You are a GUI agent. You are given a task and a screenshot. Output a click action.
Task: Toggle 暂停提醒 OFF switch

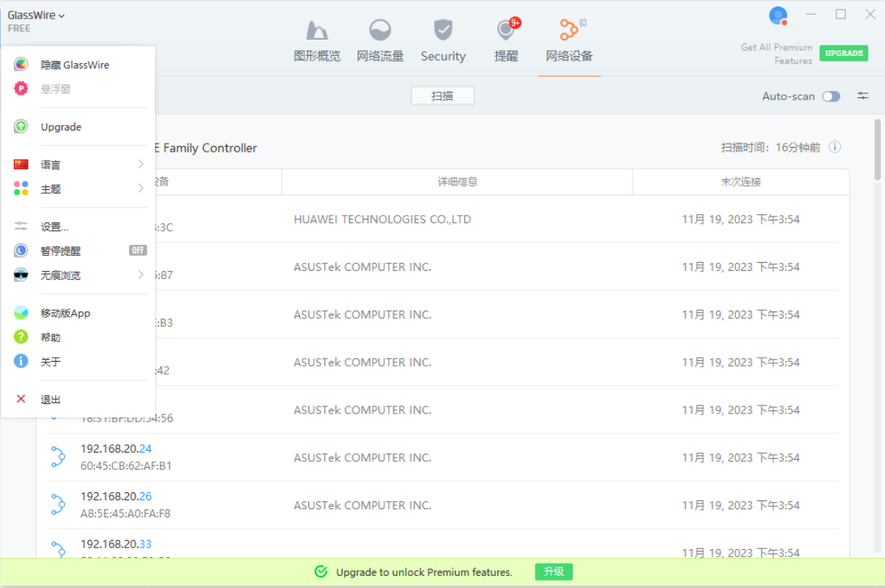pyautogui.click(x=138, y=251)
